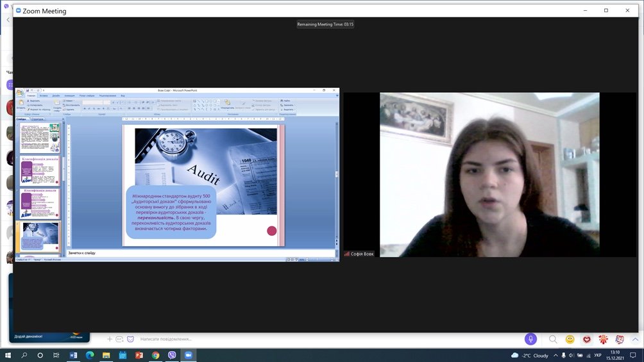Open Показ слайдов ribbon tab

(87, 95)
